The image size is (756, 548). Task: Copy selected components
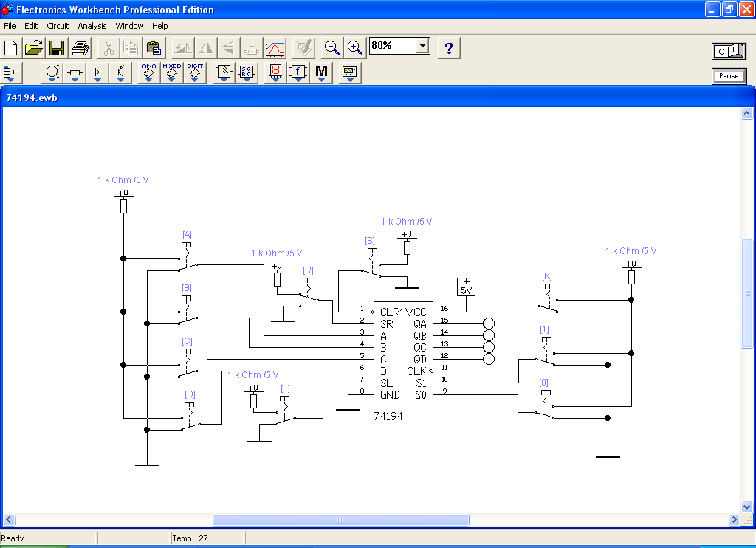pos(131,48)
